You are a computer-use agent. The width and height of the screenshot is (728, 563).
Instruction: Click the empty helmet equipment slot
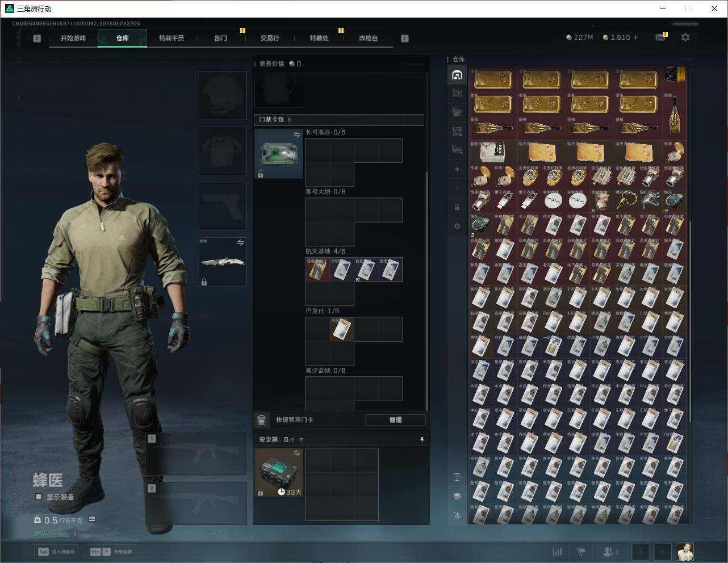(x=223, y=95)
